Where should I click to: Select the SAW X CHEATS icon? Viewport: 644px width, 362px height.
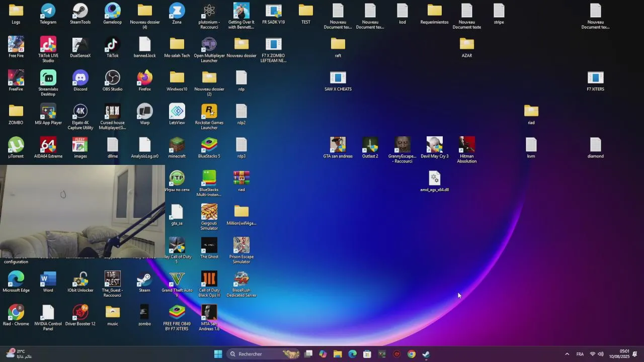(x=338, y=80)
